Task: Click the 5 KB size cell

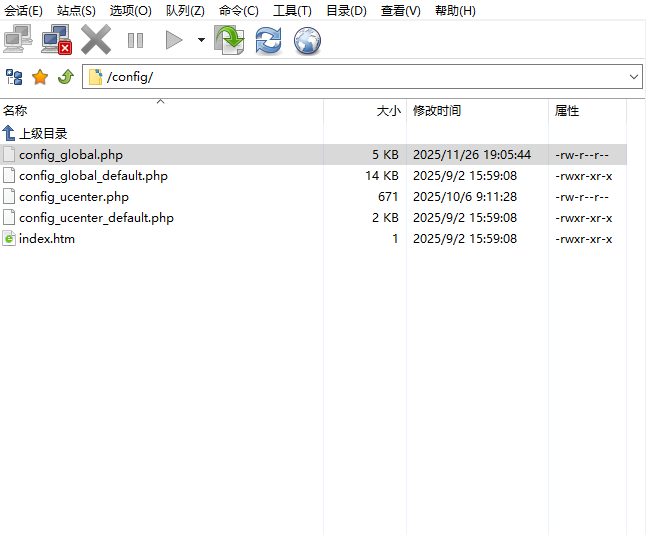Action: 385,155
